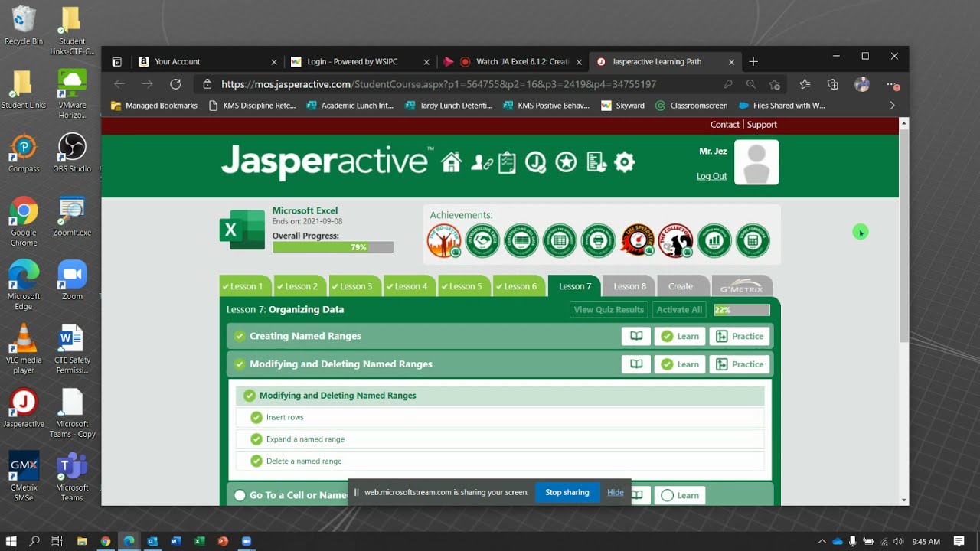Open PowerPoint from the taskbar
980x551 pixels.
coord(223,541)
